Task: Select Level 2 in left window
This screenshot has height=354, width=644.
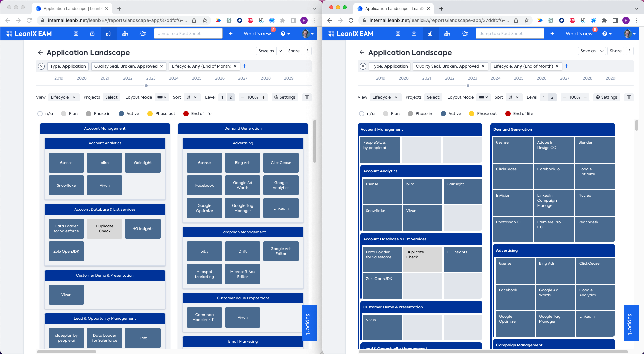Action: point(230,97)
